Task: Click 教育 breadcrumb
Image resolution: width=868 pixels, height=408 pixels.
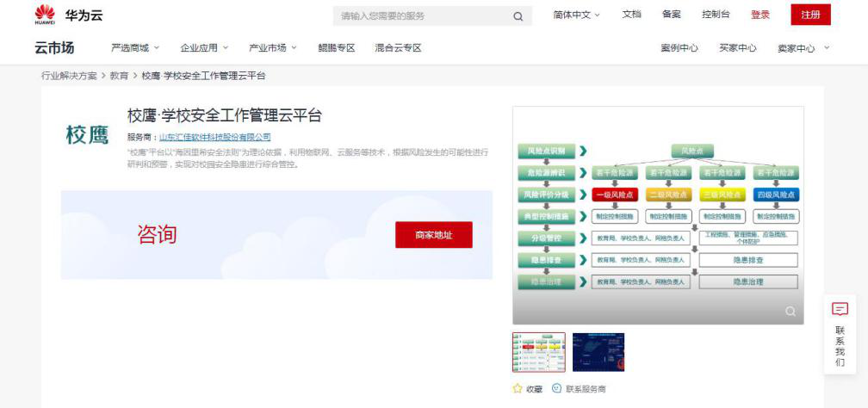Action: coord(119,76)
